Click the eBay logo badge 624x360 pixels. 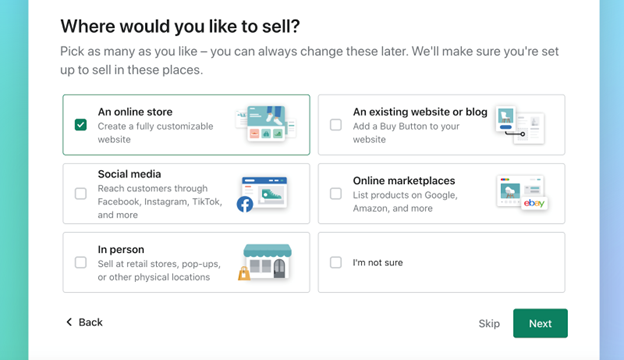pyautogui.click(x=534, y=203)
